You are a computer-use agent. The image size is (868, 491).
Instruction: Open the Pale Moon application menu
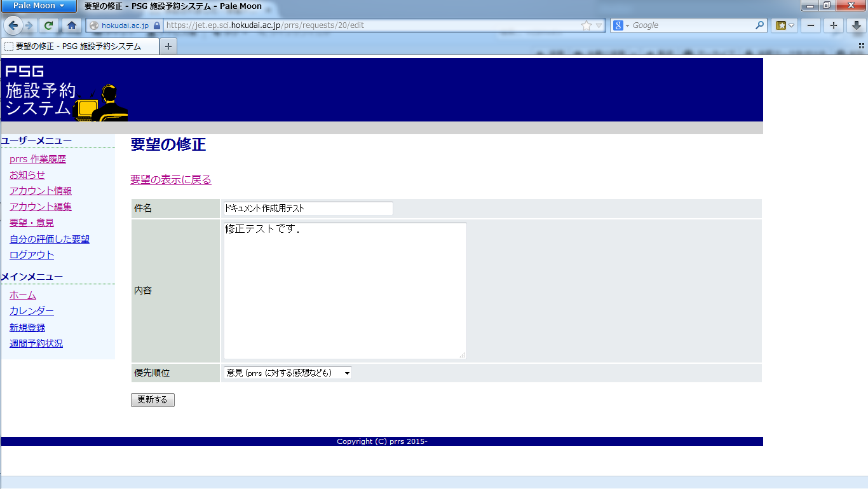(39, 6)
